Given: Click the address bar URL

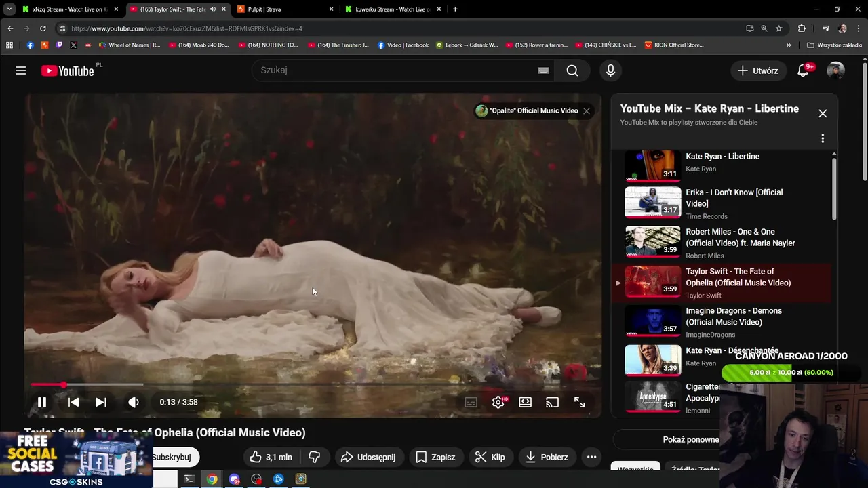Looking at the screenshot, I should coord(186,28).
